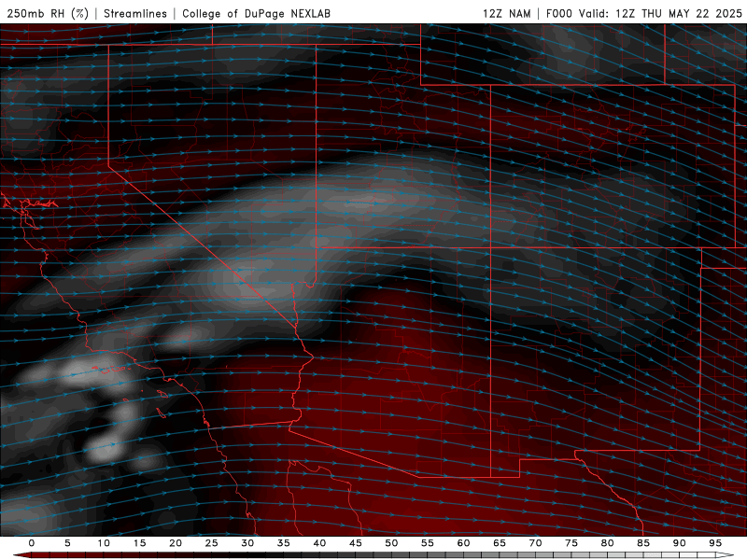Click the 50 label on color scale

click(x=391, y=543)
